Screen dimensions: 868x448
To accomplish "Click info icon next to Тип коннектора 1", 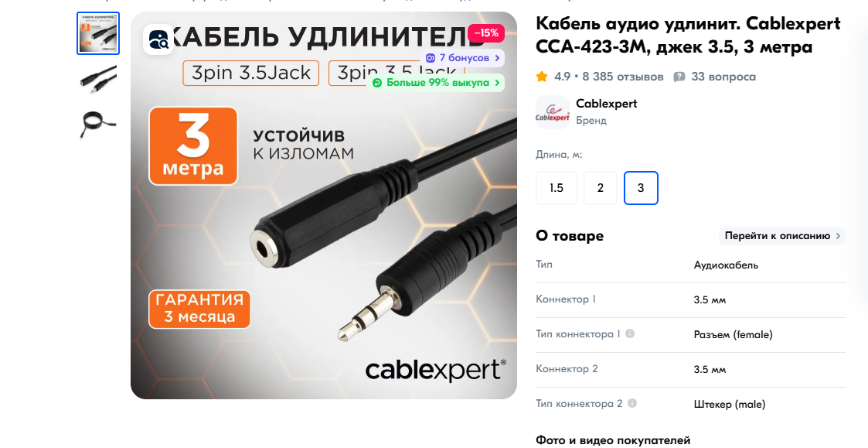I will pyautogui.click(x=630, y=333).
